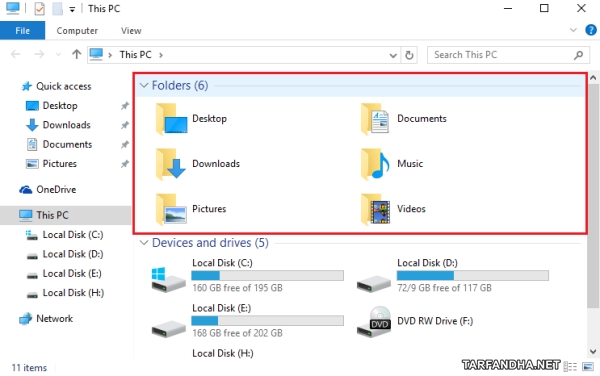Go to Pictures in Quick access sidebar
600x376 pixels.
coord(60,164)
